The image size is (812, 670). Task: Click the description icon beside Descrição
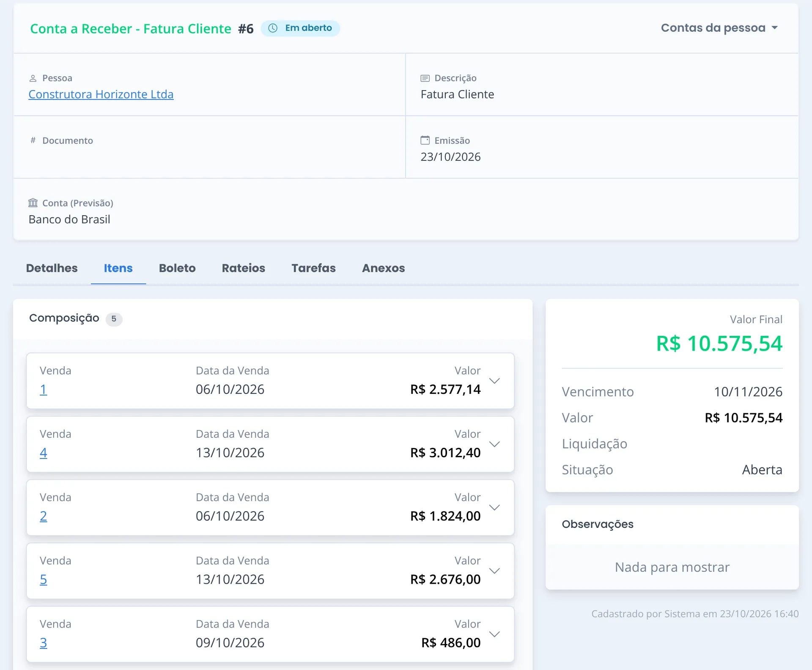coord(425,78)
